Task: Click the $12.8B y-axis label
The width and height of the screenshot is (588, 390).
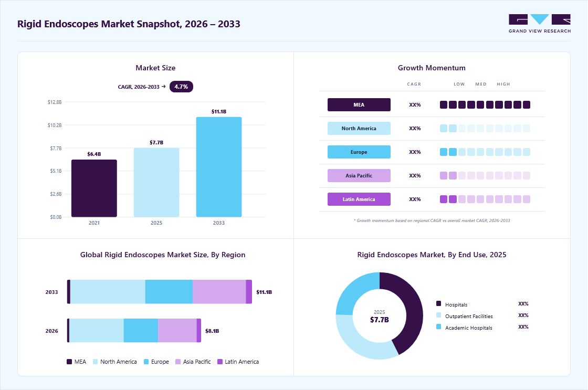Action: pyautogui.click(x=55, y=102)
